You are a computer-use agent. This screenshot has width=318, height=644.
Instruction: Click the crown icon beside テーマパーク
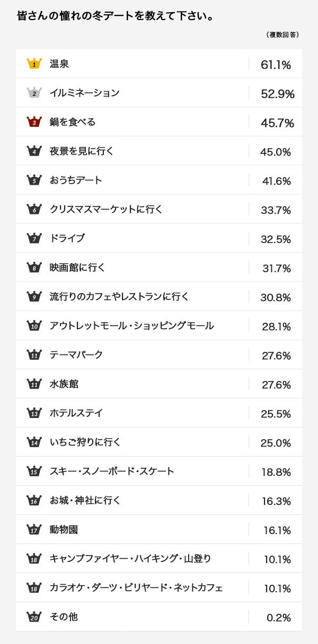(34, 355)
